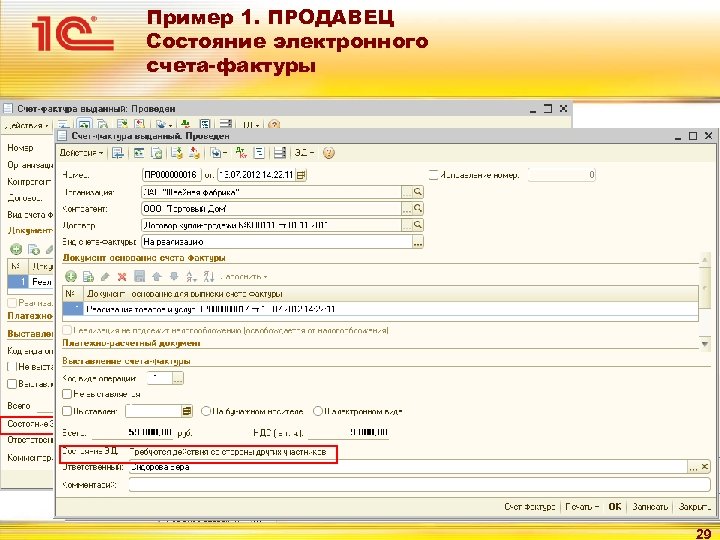Open selection ellipsis for Ответственный field
Screen dimensions: 720x540
pyautogui.click(x=693, y=467)
